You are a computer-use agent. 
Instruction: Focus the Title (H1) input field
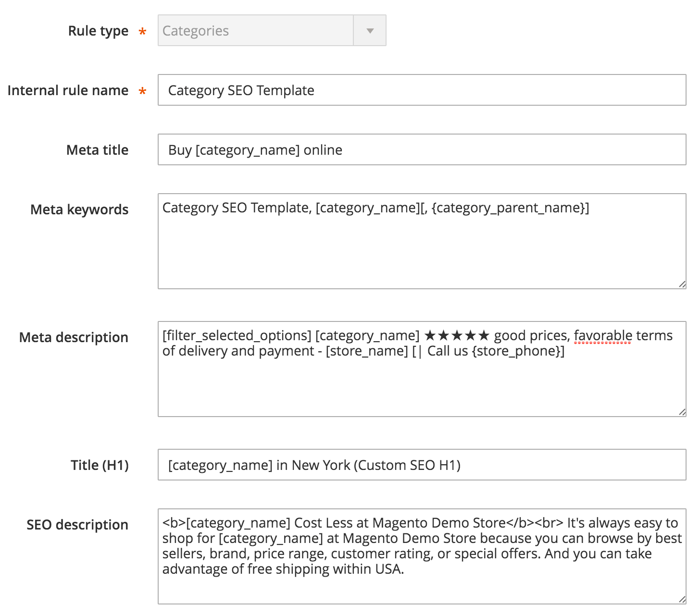click(422, 465)
